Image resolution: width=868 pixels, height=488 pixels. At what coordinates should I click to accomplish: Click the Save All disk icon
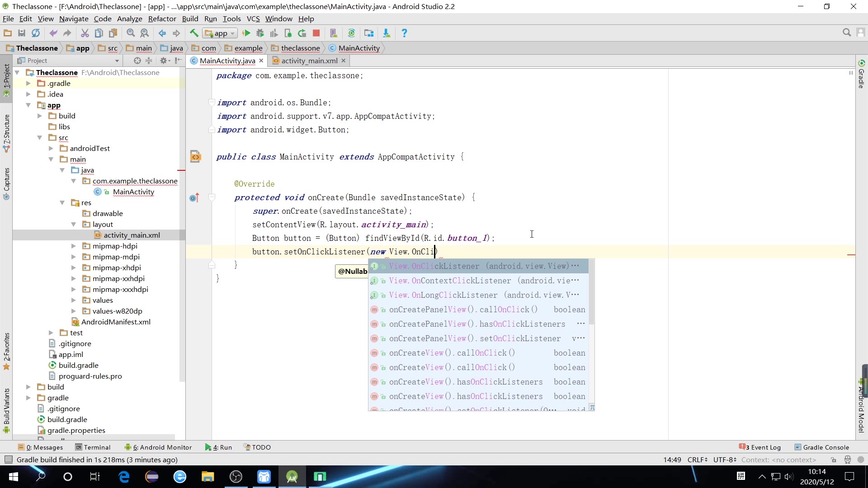[x=21, y=33]
